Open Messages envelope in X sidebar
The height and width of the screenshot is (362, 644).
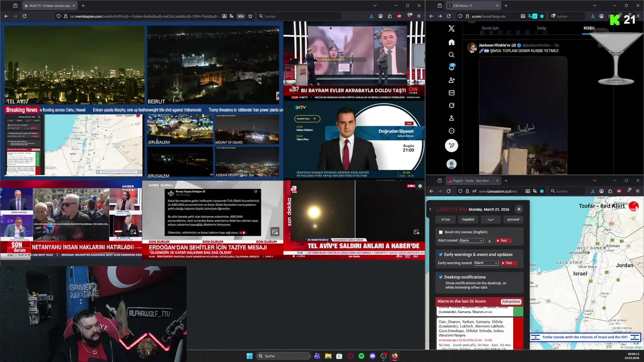coord(451,93)
